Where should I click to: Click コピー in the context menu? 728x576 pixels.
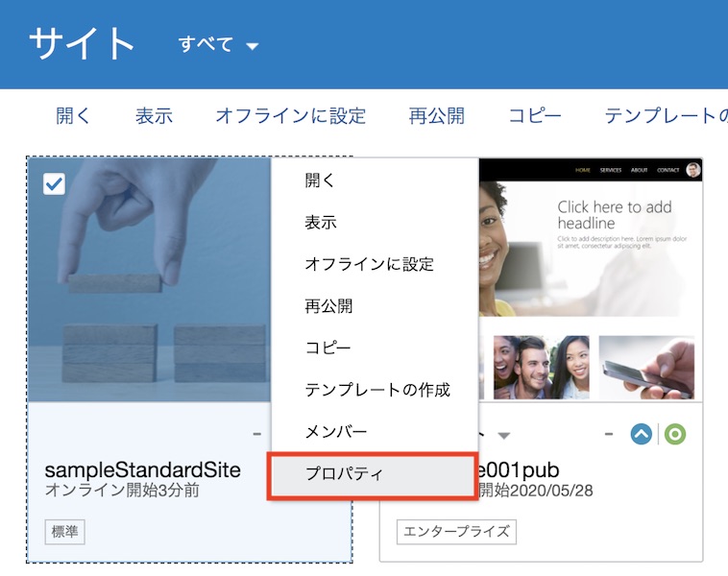pyautogui.click(x=328, y=348)
